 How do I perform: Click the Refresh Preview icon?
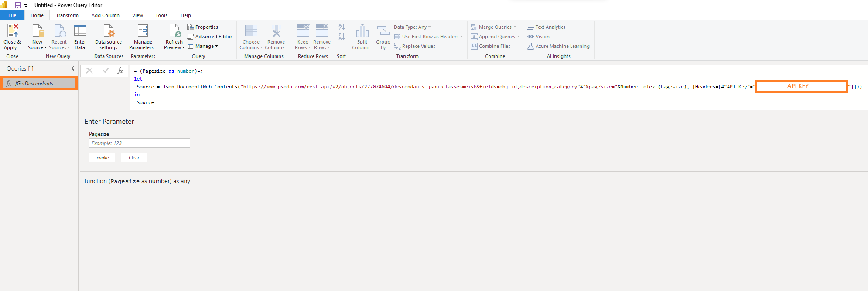point(175,31)
